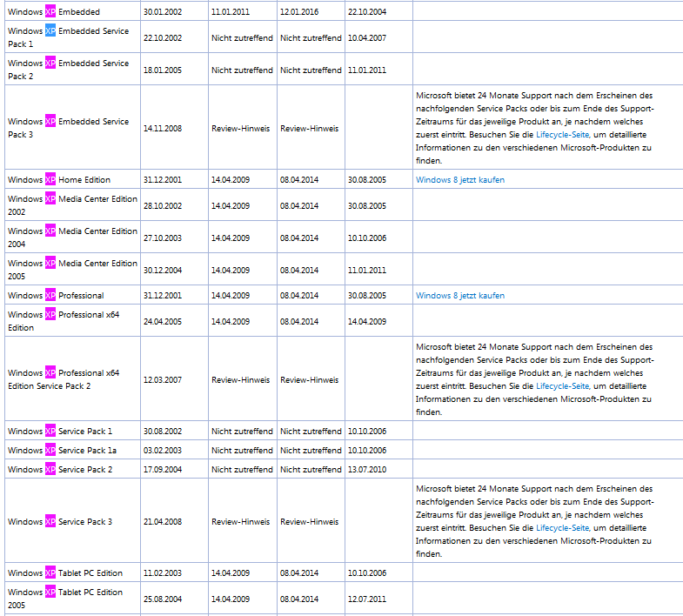Click Windows XP Home Edition name
The height and width of the screenshot is (616, 683).
point(59,180)
